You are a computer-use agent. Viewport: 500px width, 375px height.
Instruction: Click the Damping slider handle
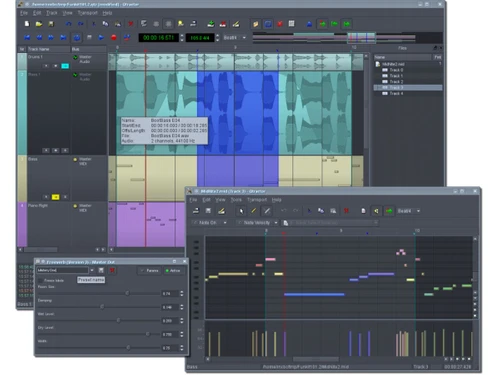(x=102, y=307)
